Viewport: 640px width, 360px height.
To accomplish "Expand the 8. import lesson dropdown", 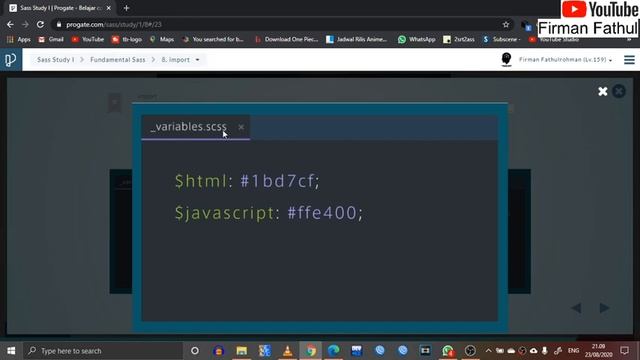I will click(180, 60).
